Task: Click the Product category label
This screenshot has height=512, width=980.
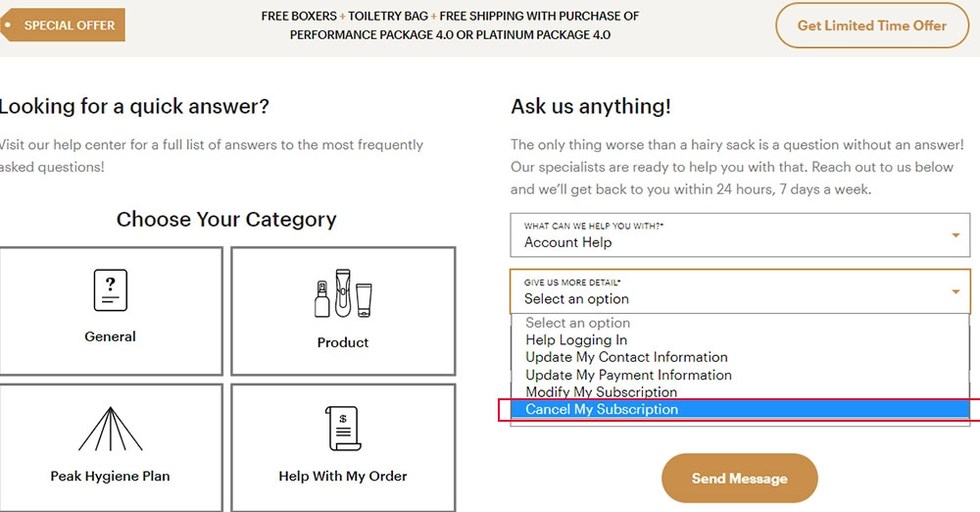Action: tap(342, 343)
